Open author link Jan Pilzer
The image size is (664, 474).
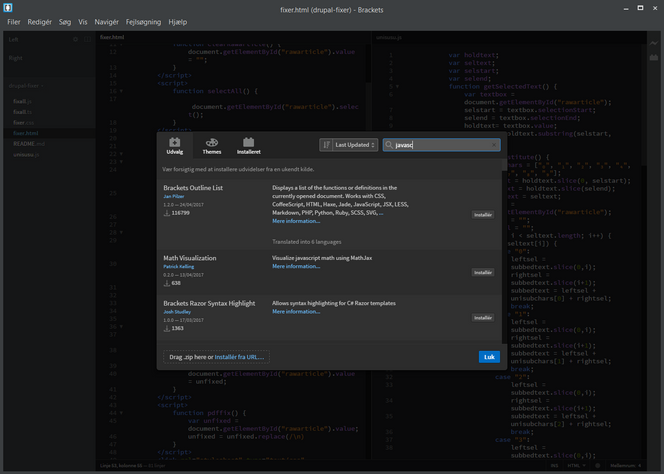(x=174, y=197)
